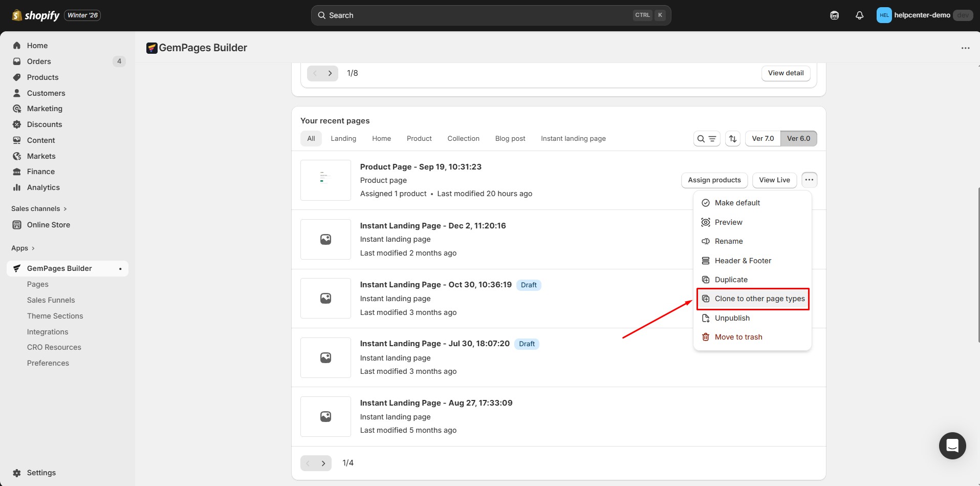The image size is (980, 486).
Task: Switch to Ver 7.0 pages
Action: click(x=763, y=139)
